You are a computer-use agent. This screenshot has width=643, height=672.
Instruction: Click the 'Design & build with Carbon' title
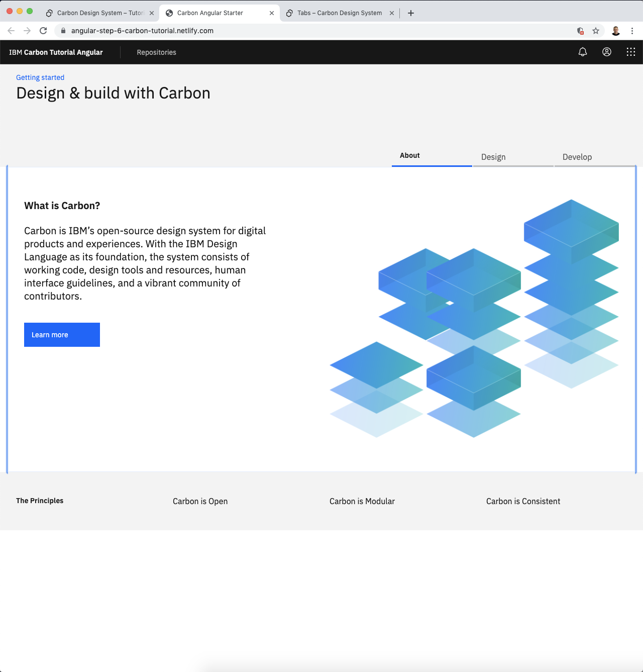(x=113, y=93)
